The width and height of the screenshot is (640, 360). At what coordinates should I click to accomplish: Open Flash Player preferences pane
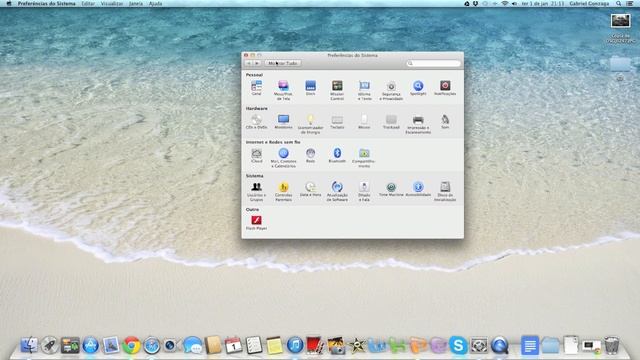[256, 222]
